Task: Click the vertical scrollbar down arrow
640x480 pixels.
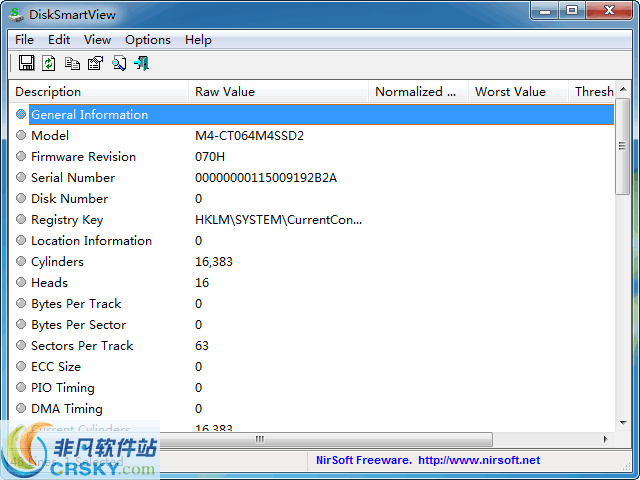Action: (622, 422)
